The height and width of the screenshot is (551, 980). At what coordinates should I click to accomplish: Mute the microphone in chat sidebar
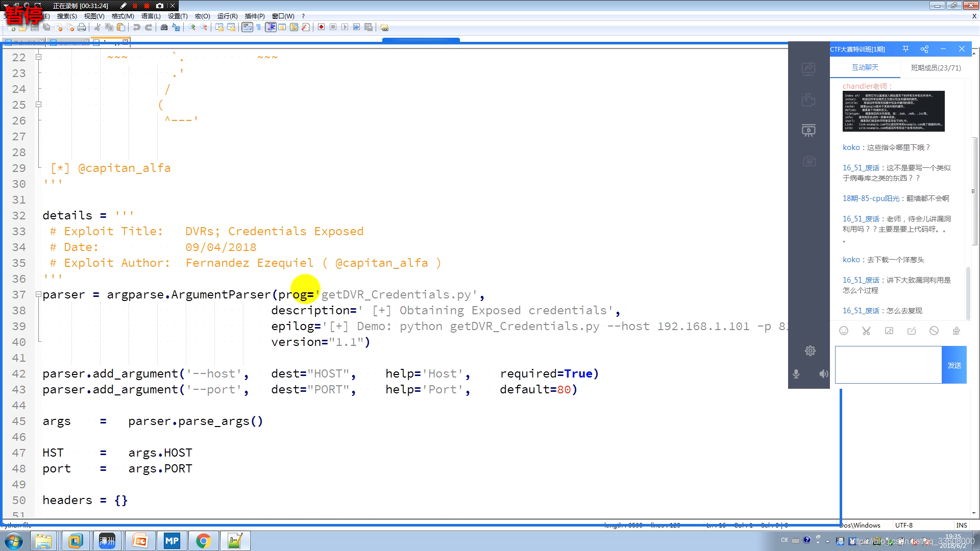[796, 374]
